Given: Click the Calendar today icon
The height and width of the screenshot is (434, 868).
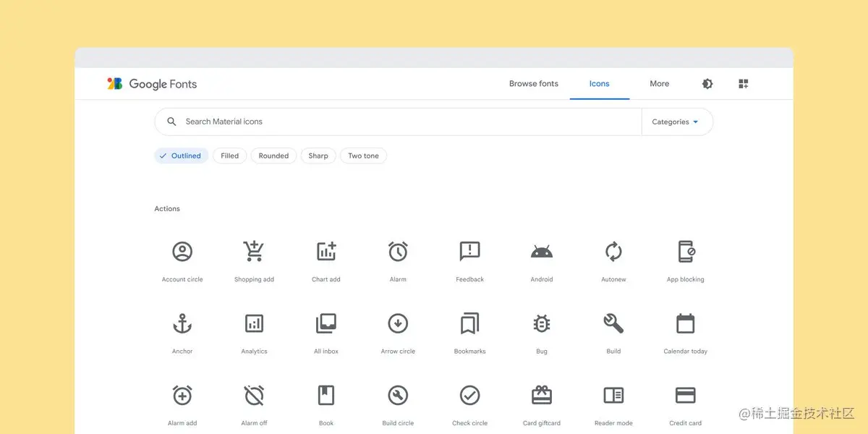Looking at the screenshot, I should pos(685,323).
